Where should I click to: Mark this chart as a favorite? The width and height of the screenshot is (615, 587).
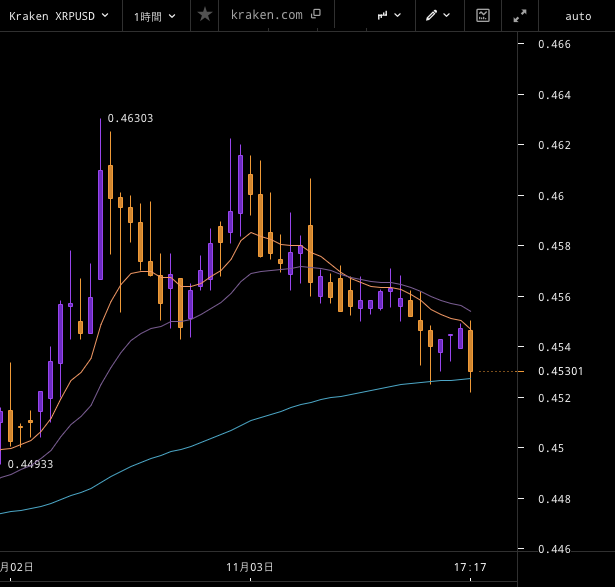pyautogui.click(x=205, y=15)
